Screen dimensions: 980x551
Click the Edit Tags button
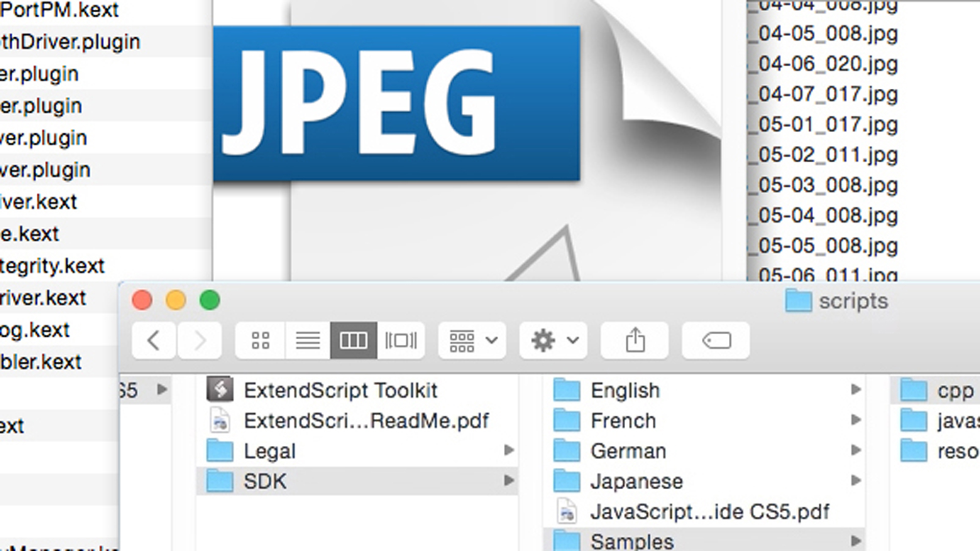(716, 340)
